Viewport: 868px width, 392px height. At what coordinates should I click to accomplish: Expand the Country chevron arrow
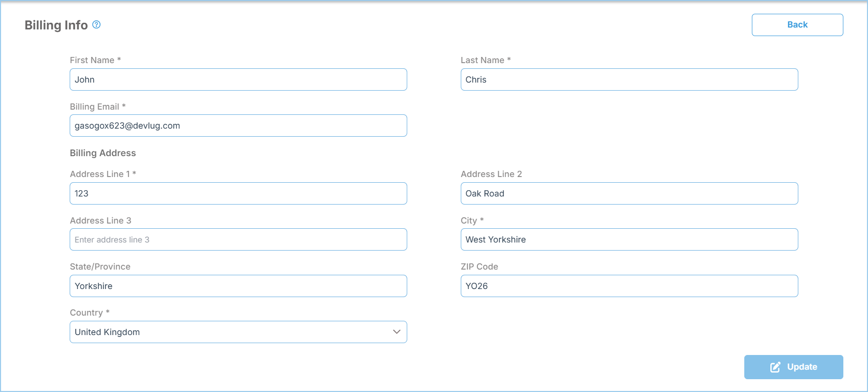click(396, 332)
